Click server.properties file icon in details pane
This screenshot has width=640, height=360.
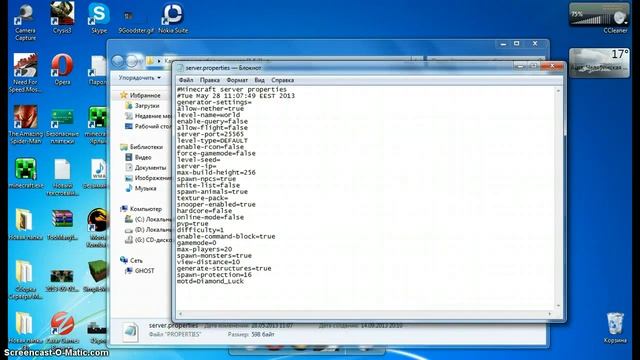click(x=131, y=331)
